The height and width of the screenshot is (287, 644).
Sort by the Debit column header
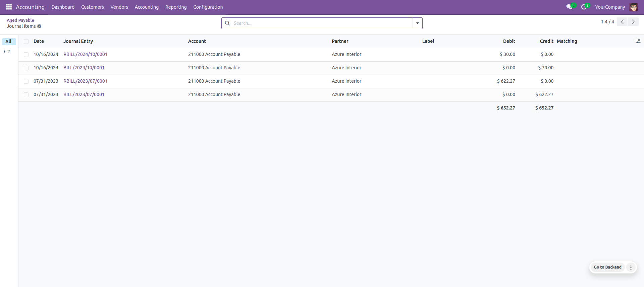[509, 41]
